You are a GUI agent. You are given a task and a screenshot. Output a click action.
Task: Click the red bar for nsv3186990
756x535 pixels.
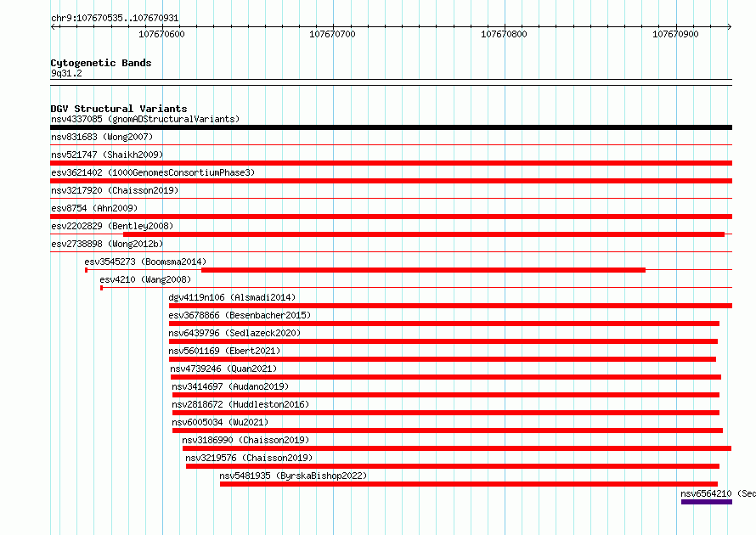point(457,448)
